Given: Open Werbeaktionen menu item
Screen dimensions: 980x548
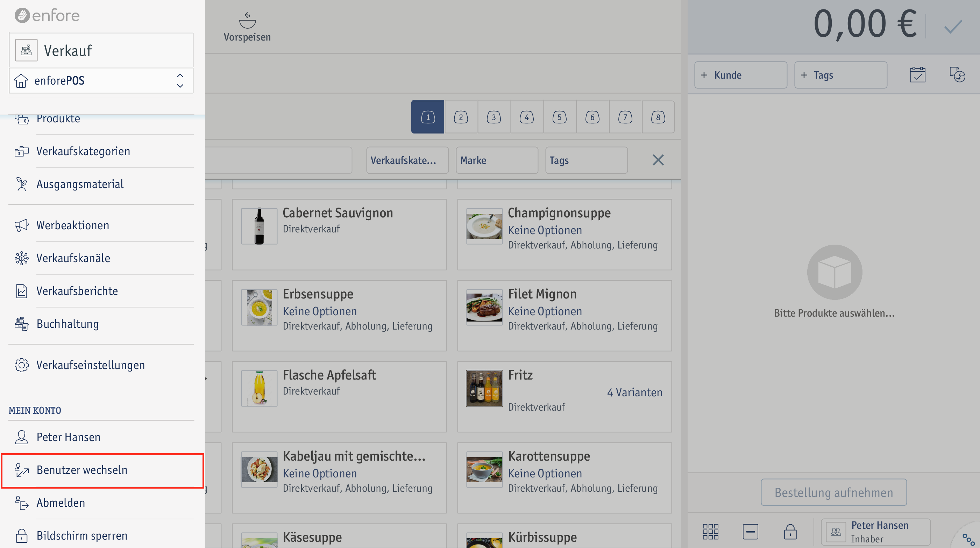Looking at the screenshot, I should click(101, 225).
